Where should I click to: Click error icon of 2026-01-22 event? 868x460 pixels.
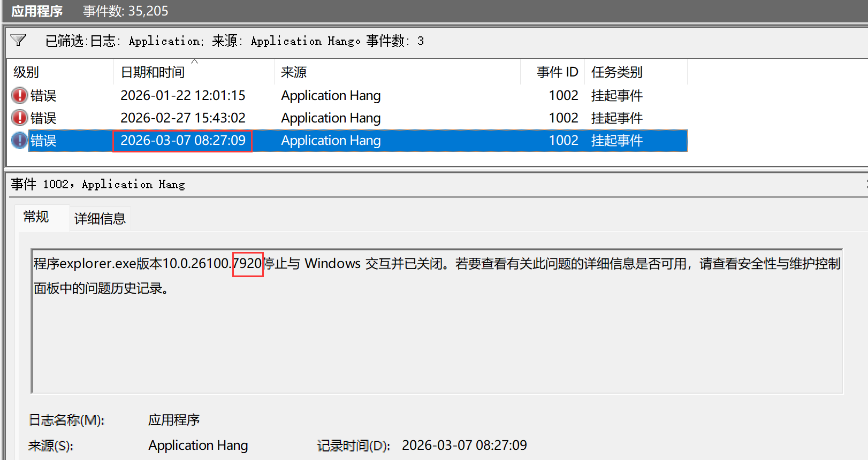point(20,95)
